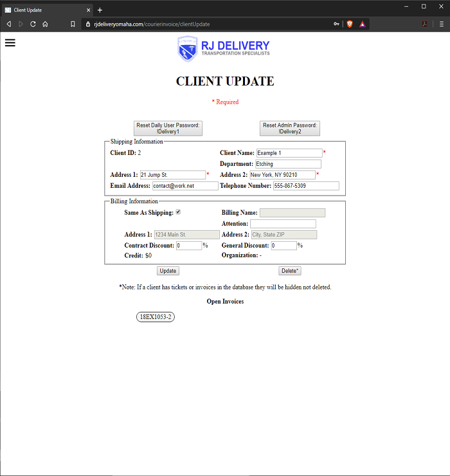Toggle the Same As Shipping checkbox
This screenshot has width=450, height=476.
(178, 212)
